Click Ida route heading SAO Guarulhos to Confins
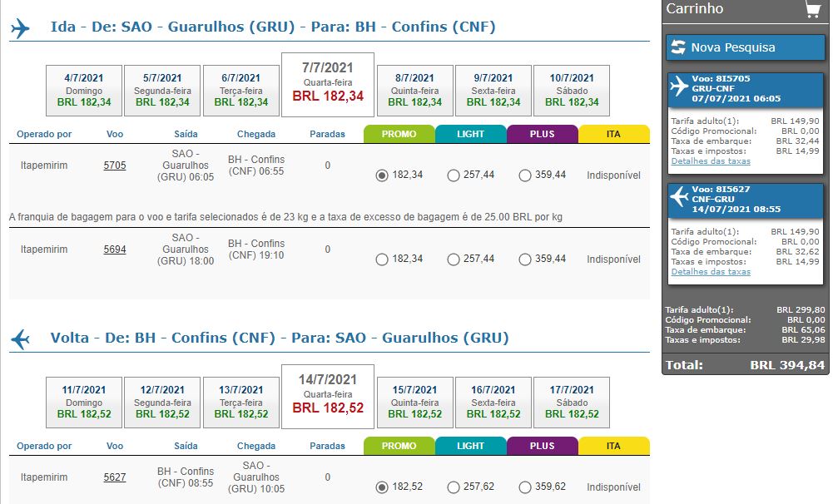Screen dimensions: 833x504 273,27
